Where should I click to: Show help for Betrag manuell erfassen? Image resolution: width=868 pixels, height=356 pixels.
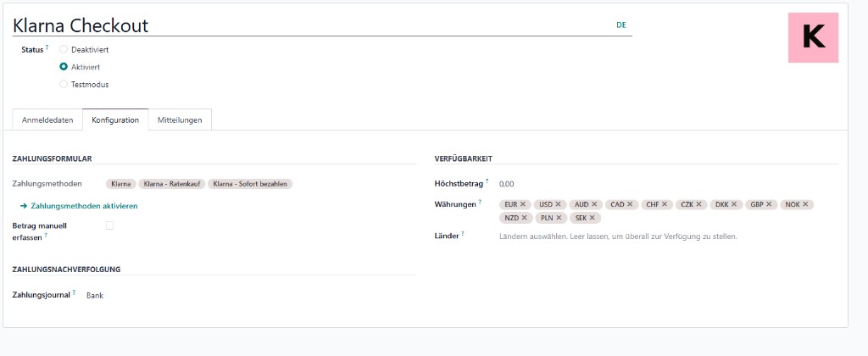pos(46,236)
